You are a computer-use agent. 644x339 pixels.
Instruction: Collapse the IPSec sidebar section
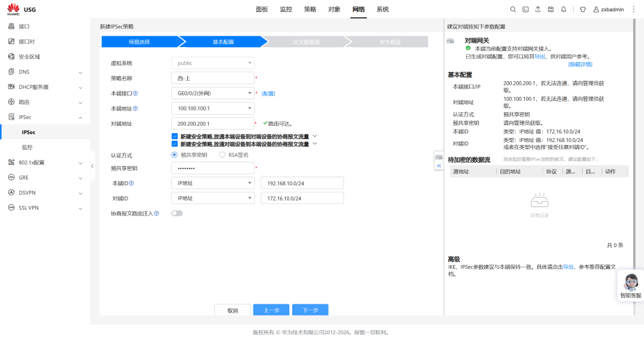80,118
